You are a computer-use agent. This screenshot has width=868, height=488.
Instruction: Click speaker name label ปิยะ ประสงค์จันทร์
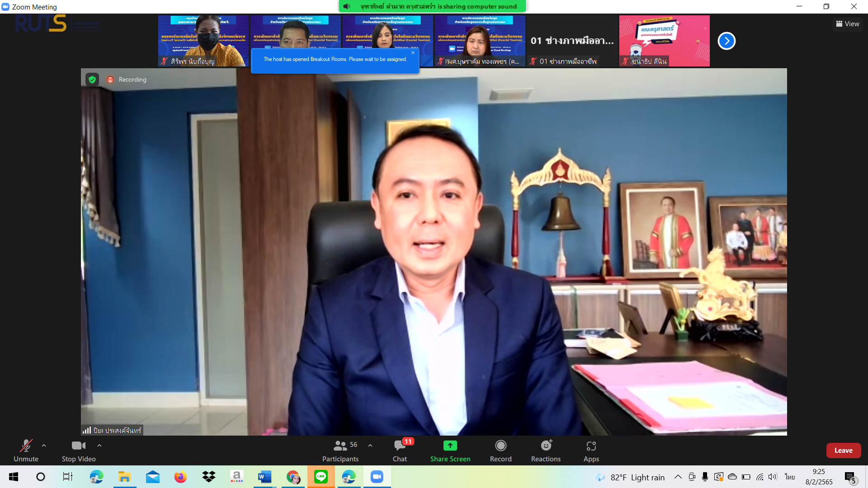(113, 431)
